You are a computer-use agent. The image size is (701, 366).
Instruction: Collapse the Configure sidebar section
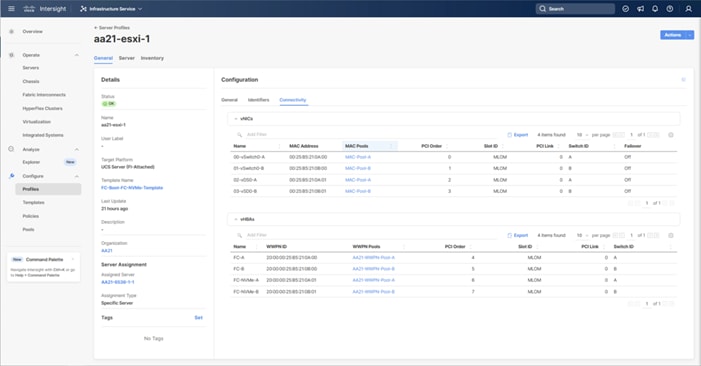77,176
